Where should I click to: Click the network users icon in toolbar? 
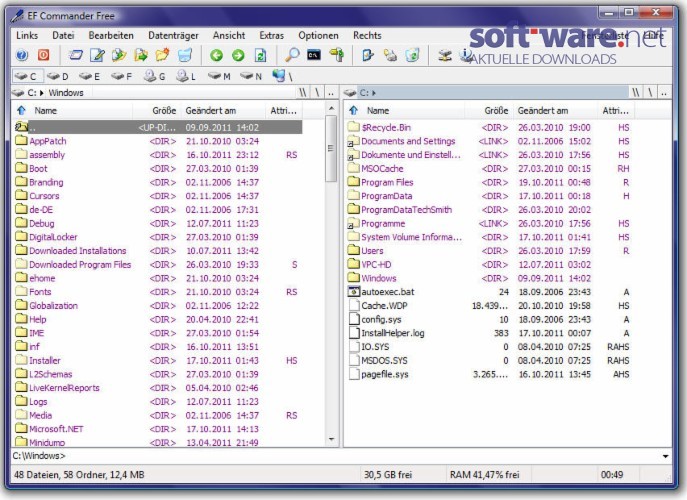pyautogui.click(x=390, y=55)
